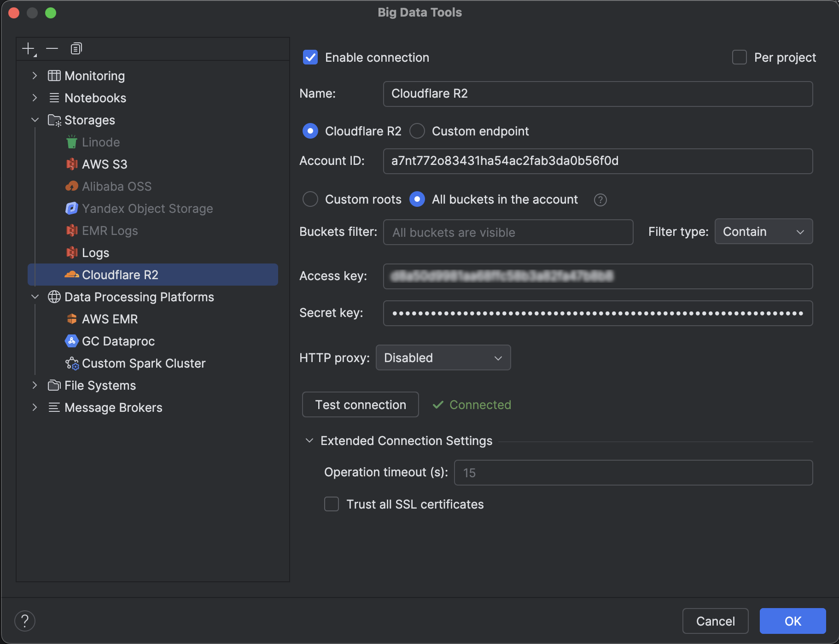Viewport: 839px width, 644px height.
Task: Click the Test connection button
Action: (x=360, y=404)
